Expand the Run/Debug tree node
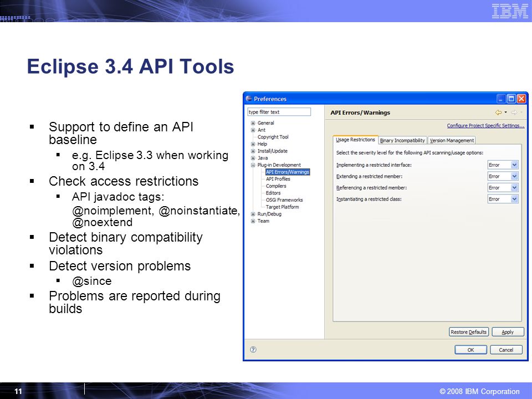This screenshot has width=532, height=399. tap(253, 214)
